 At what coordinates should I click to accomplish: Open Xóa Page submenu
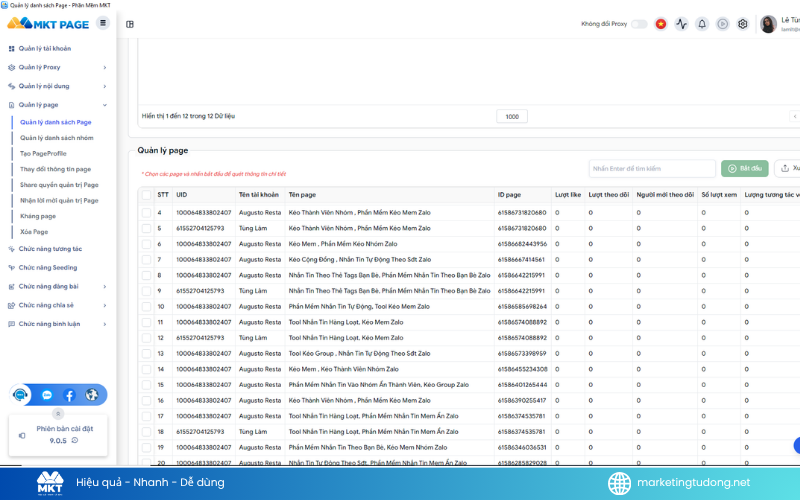(34, 232)
